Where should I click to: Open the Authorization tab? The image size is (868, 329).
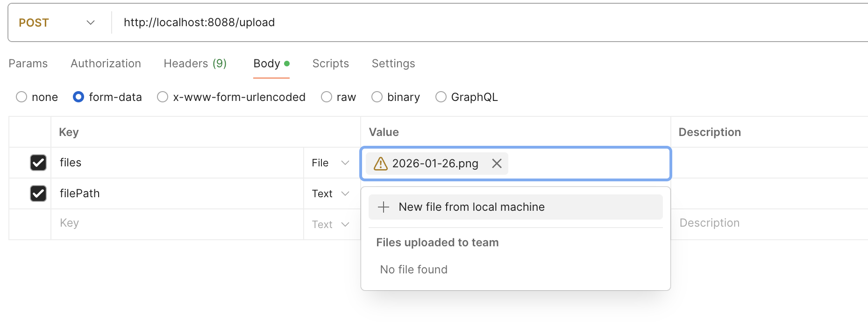(106, 64)
